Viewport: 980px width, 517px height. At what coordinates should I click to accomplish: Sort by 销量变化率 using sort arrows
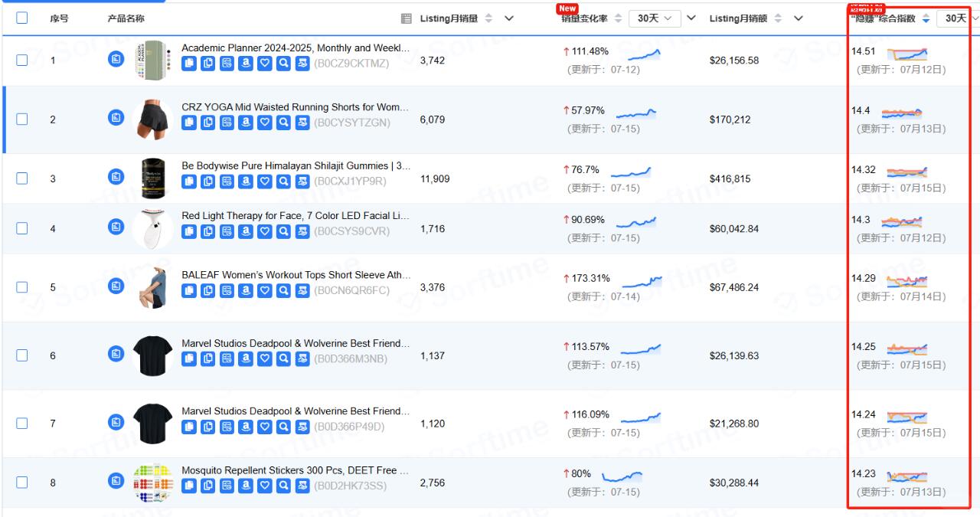coord(619,18)
